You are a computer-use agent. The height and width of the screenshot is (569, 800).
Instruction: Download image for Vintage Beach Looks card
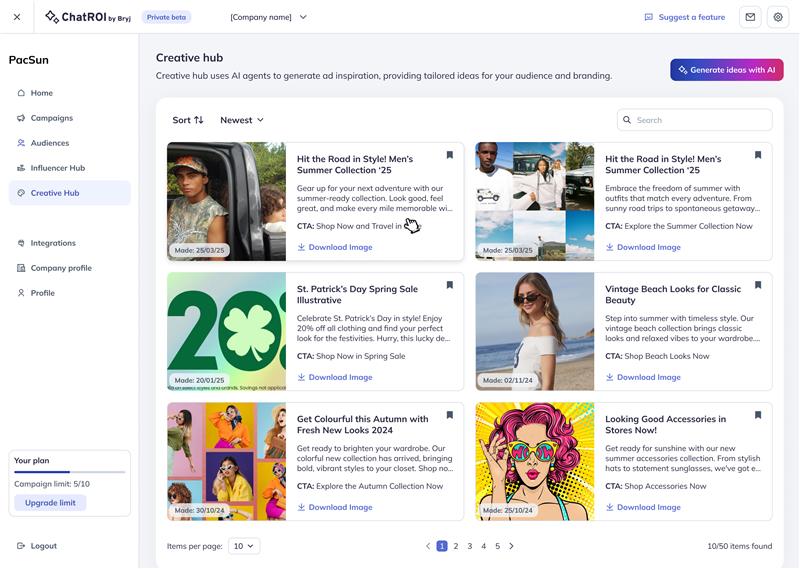(x=643, y=377)
